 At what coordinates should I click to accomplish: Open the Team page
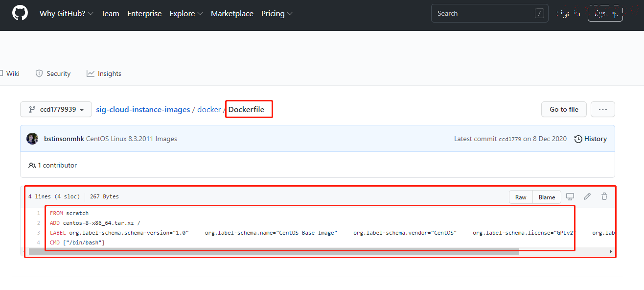tap(110, 14)
